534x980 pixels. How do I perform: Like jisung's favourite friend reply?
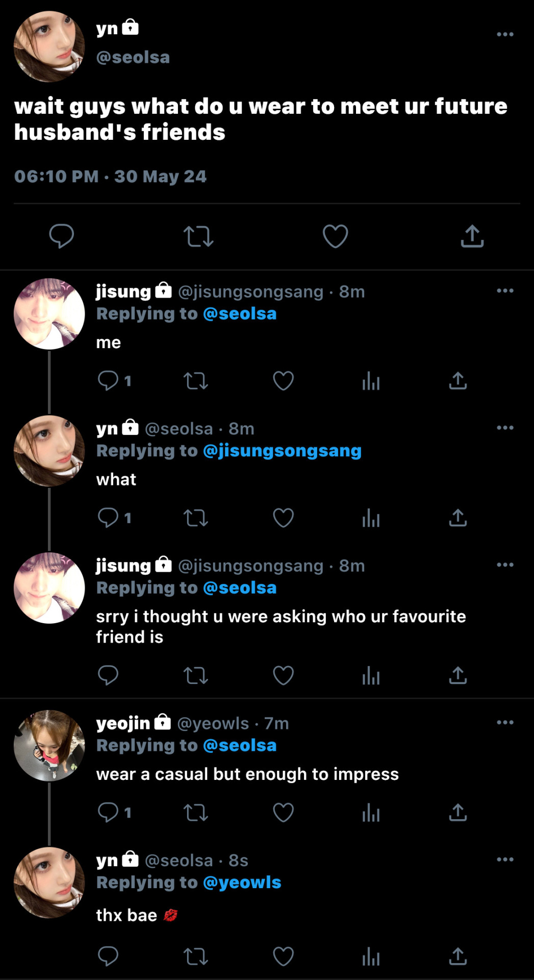283,675
